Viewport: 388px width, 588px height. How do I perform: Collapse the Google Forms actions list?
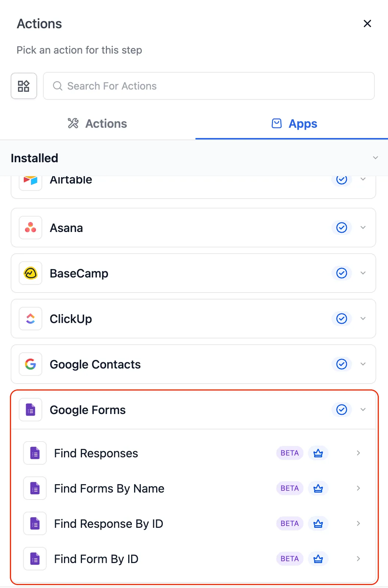(363, 410)
